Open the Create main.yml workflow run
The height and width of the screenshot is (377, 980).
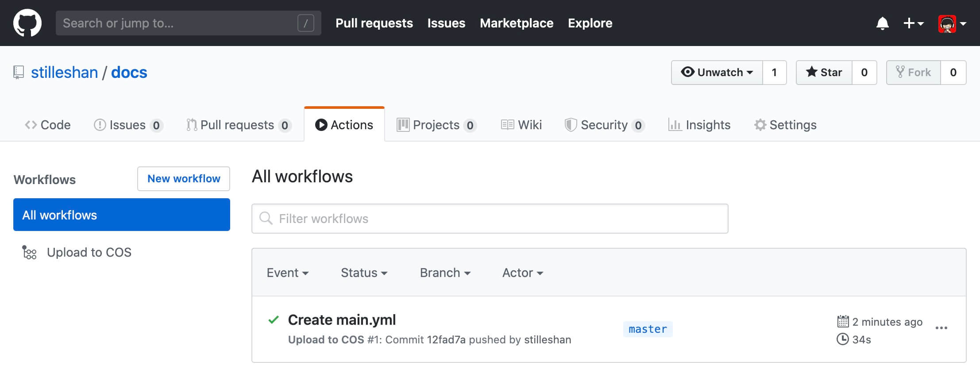pos(342,319)
